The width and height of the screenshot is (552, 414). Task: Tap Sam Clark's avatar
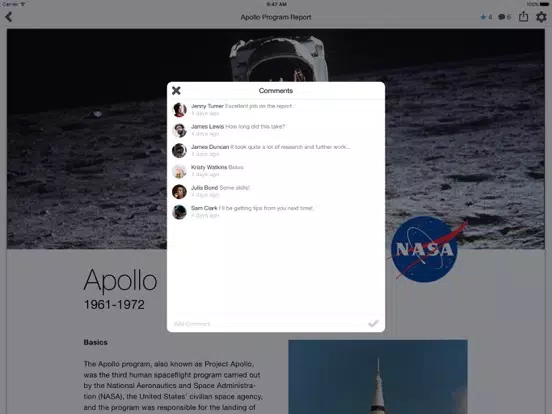click(x=179, y=212)
